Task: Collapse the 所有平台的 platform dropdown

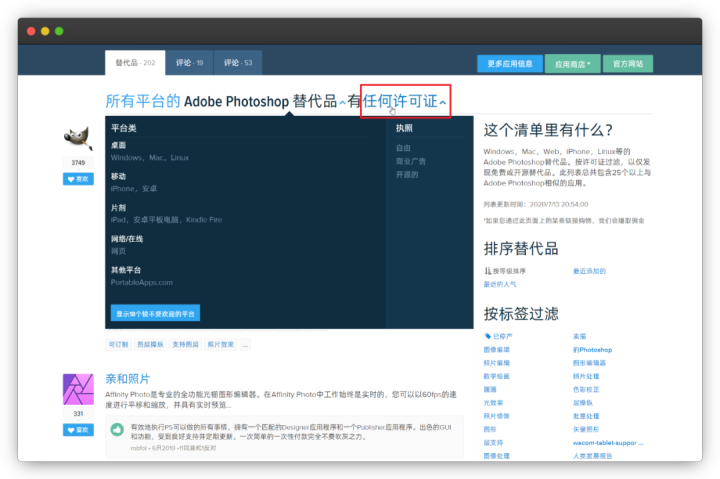Action: [x=143, y=101]
